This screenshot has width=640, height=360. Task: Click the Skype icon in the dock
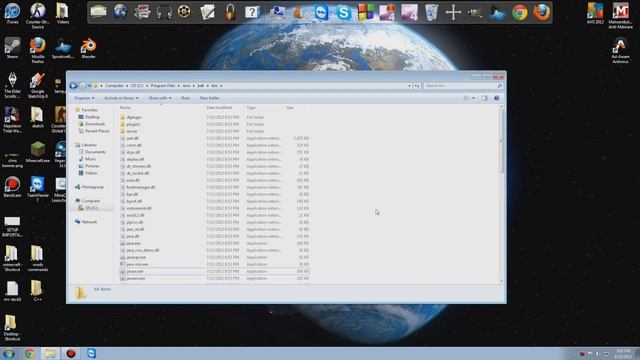tap(343, 12)
